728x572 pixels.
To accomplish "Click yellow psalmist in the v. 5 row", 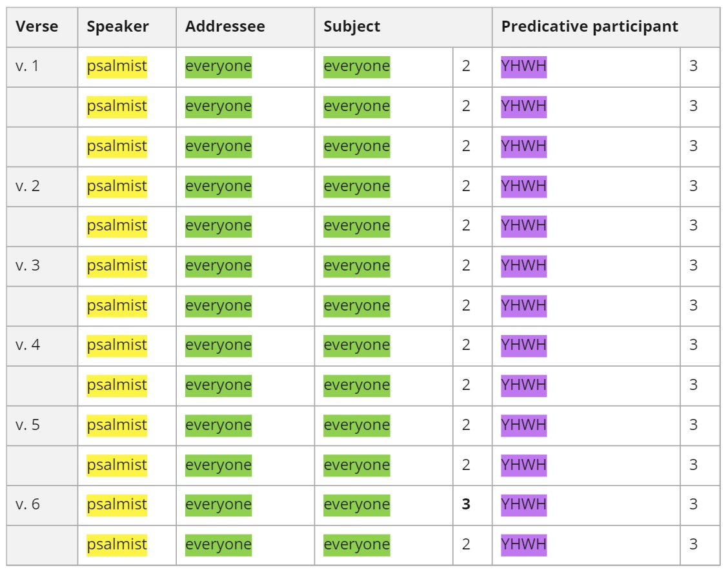I will [x=117, y=425].
